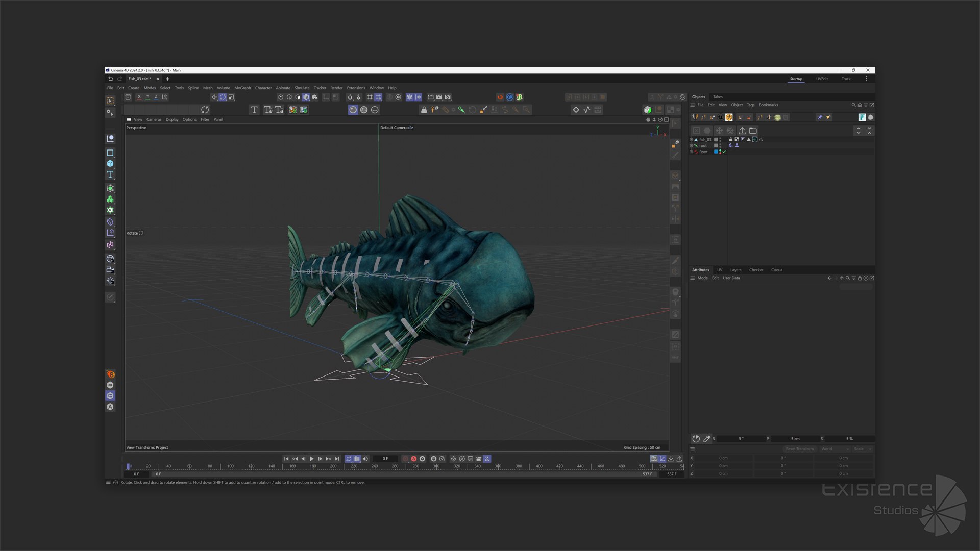
Task: Open the File menu in main menu bar
Action: (110, 88)
